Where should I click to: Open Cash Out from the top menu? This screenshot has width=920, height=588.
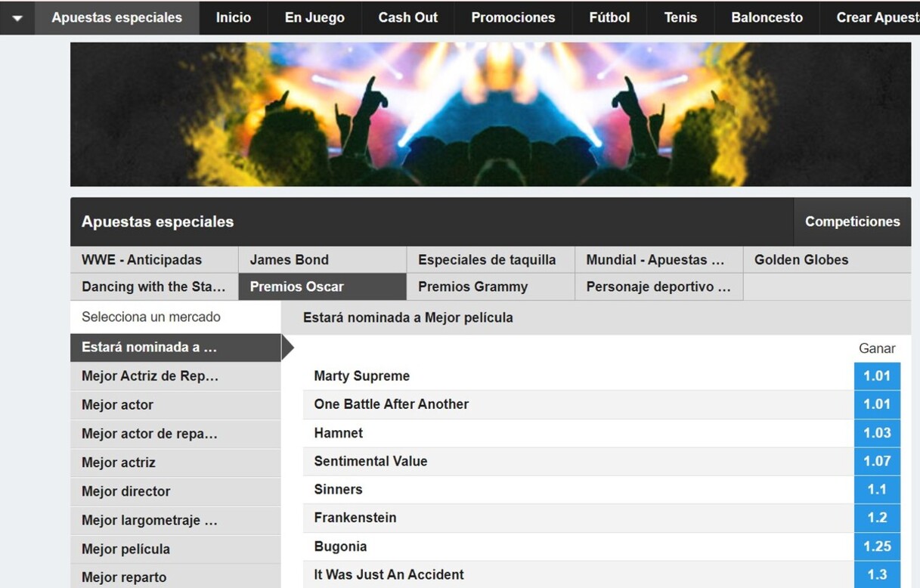(x=407, y=18)
